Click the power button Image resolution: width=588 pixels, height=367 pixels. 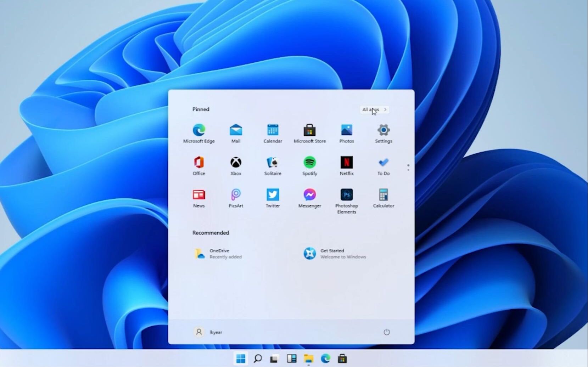pos(386,332)
